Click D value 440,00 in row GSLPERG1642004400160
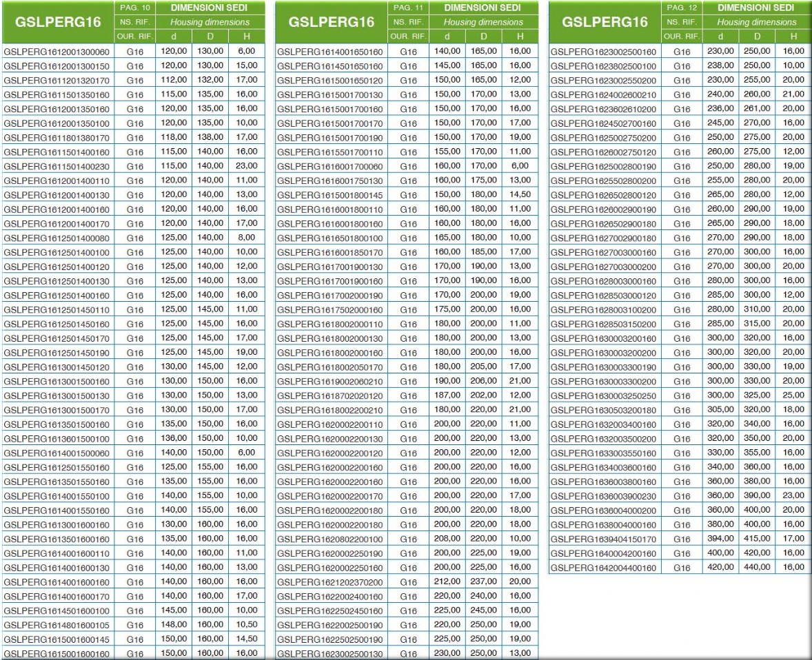 [x=757, y=567]
